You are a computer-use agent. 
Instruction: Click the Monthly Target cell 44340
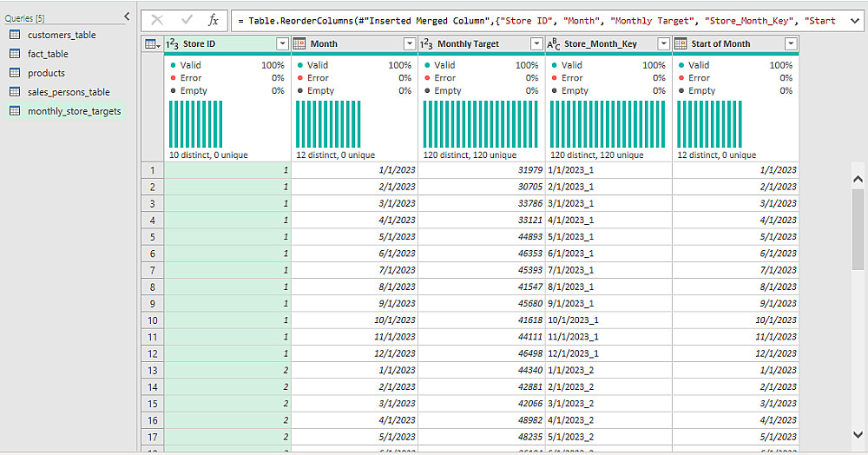click(x=482, y=370)
